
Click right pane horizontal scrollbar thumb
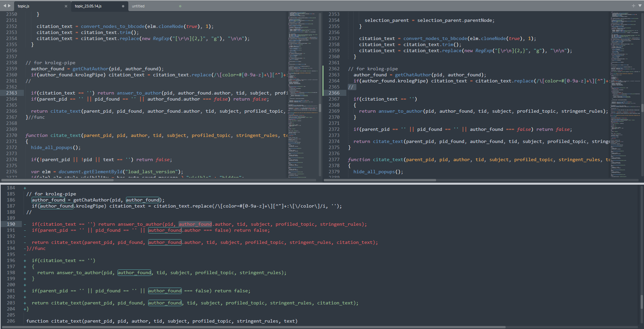(380, 180)
